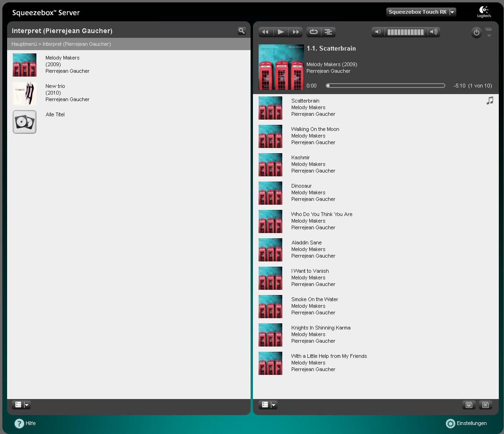504x434 pixels.
Task: Toggle the shuffle mode button
Action: click(328, 32)
